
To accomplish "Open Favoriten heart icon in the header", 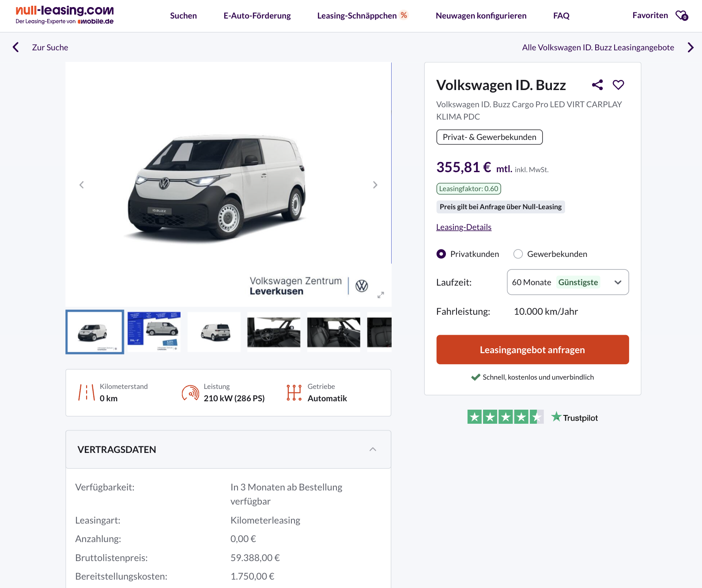I will click(682, 16).
